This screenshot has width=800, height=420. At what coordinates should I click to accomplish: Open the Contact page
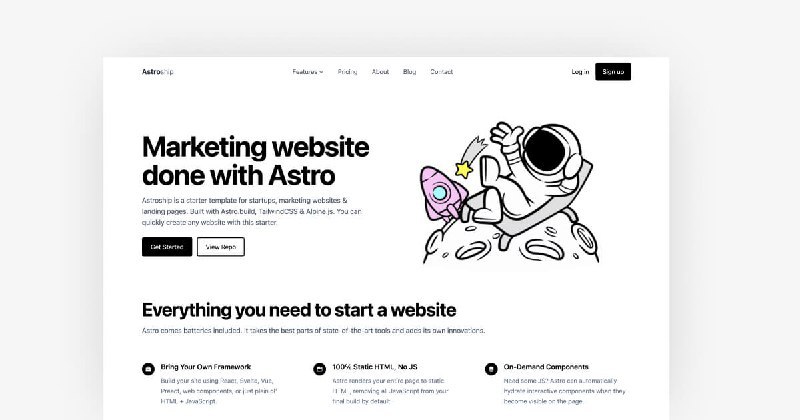441,72
